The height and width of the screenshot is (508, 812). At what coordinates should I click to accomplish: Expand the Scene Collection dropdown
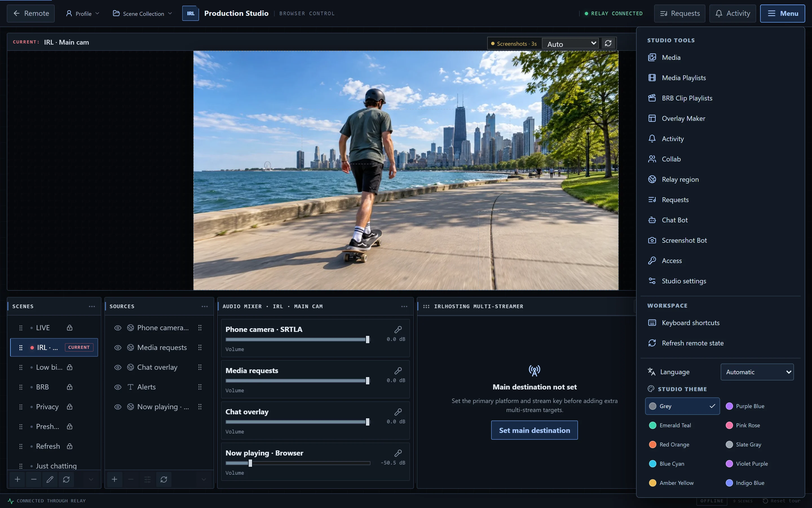click(x=143, y=14)
